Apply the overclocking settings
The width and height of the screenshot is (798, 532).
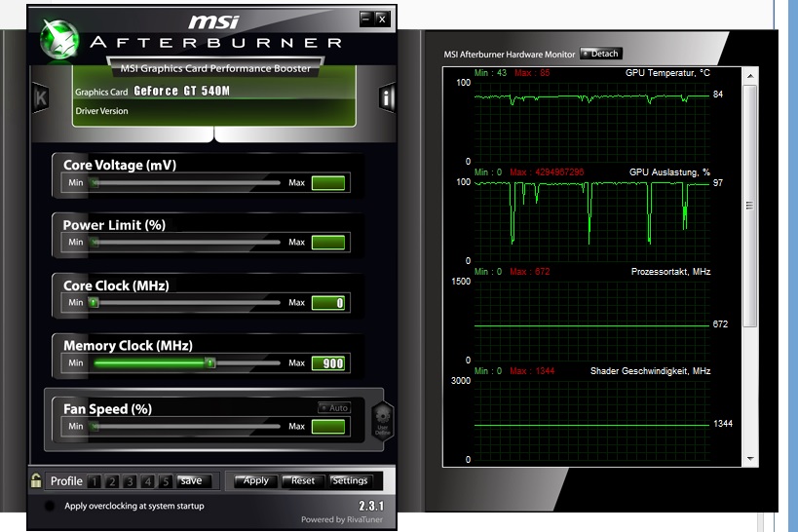[x=255, y=481]
